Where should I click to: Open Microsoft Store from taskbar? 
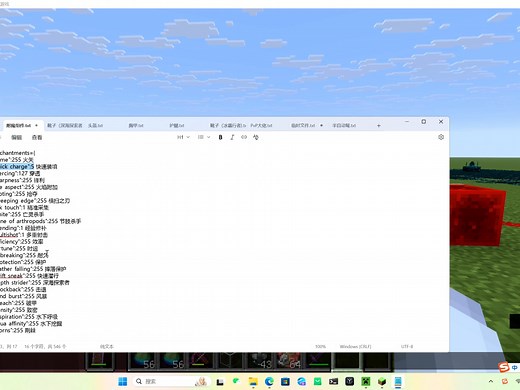click(x=285, y=381)
